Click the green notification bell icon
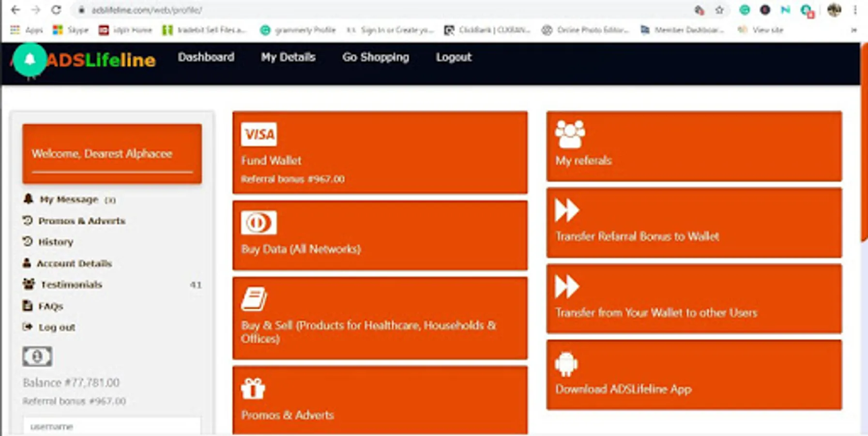Viewport: 868px width, 436px height. 30,60
